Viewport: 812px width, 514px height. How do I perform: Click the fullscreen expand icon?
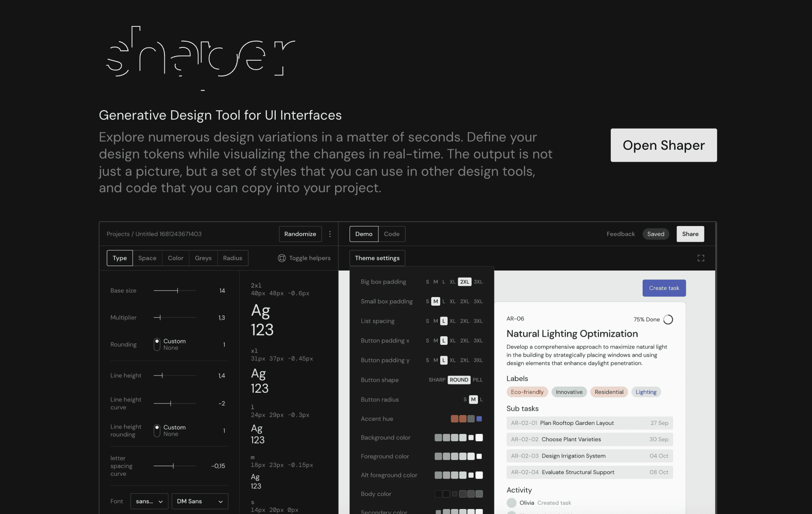pos(701,258)
